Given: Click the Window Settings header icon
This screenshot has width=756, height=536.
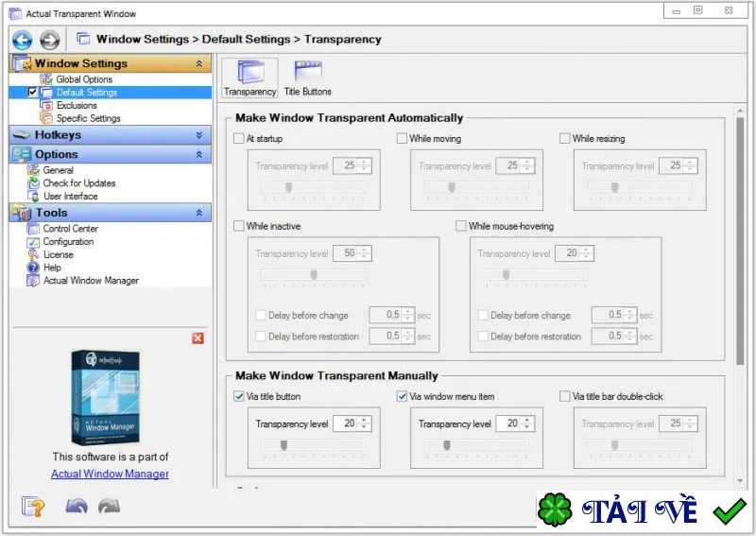Looking at the screenshot, I should tap(22, 63).
